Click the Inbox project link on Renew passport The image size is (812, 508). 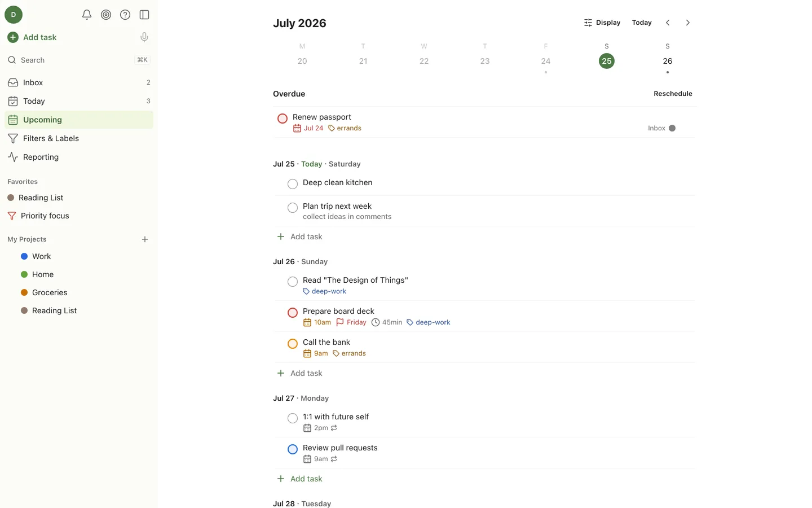tap(661, 128)
